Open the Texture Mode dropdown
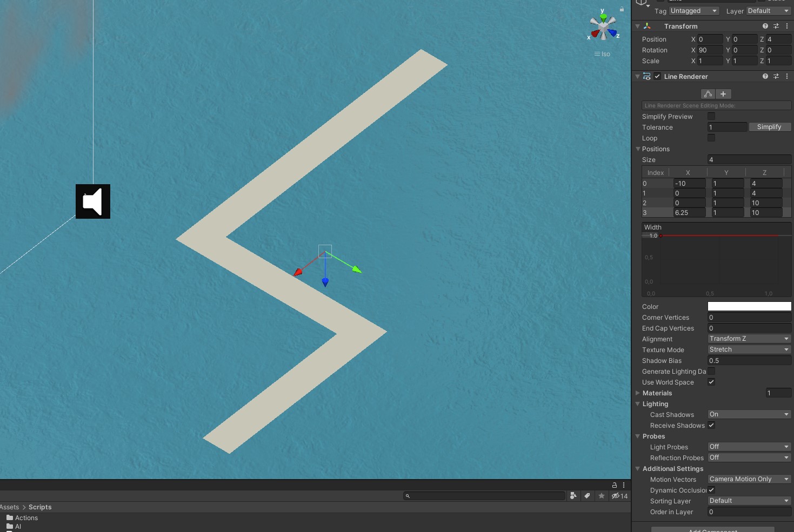This screenshot has width=794, height=532. click(x=749, y=349)
